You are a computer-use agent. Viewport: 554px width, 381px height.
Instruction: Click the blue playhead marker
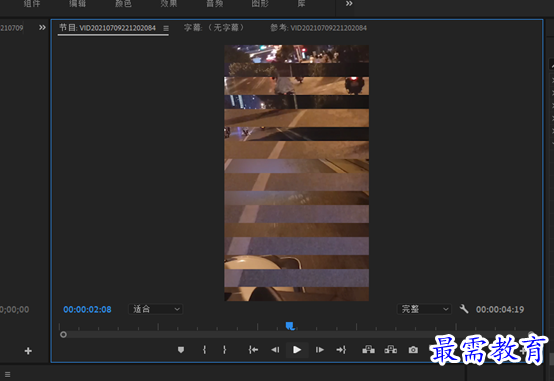click(x=290, y=326)
